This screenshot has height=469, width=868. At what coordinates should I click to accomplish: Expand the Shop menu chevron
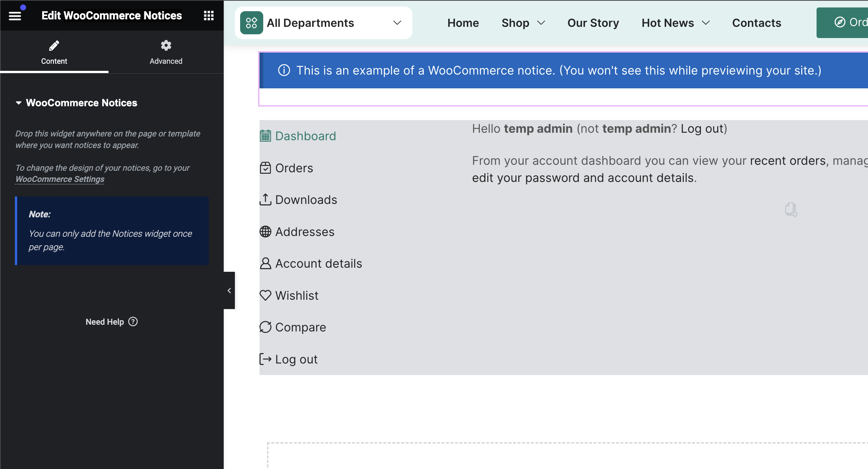(x=541, y=23)
